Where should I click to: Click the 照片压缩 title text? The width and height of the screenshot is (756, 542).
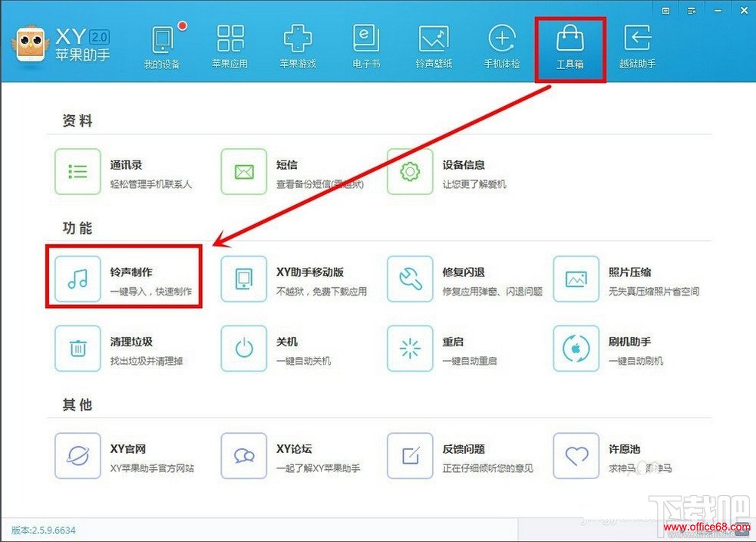pyautogui.click(x=629, y=272)
